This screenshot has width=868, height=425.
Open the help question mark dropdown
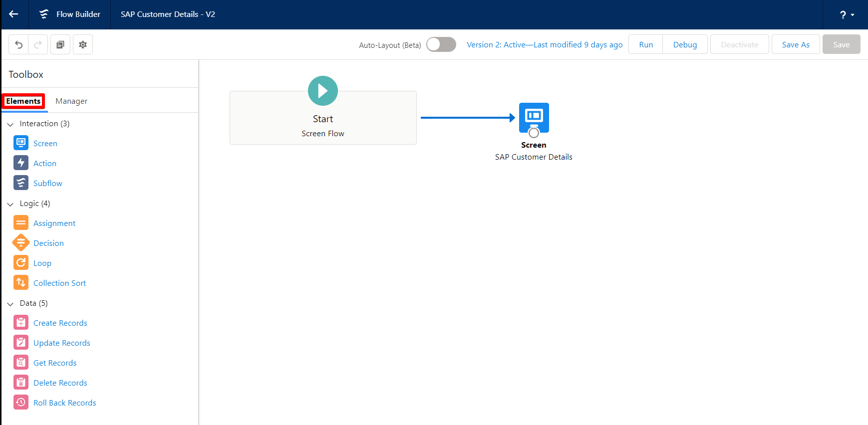pos(847,15)
